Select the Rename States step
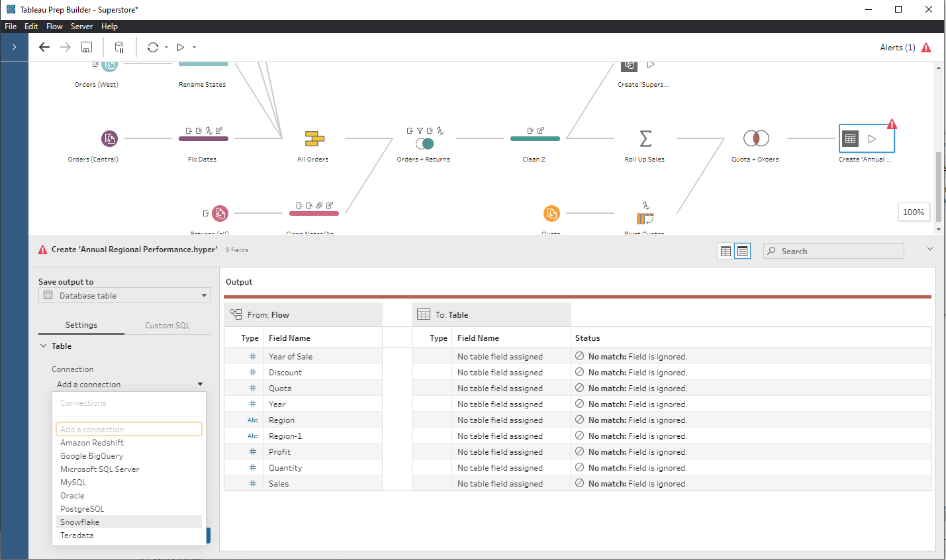The width and height of the screenshot is (946, 560). coord(203,64)
